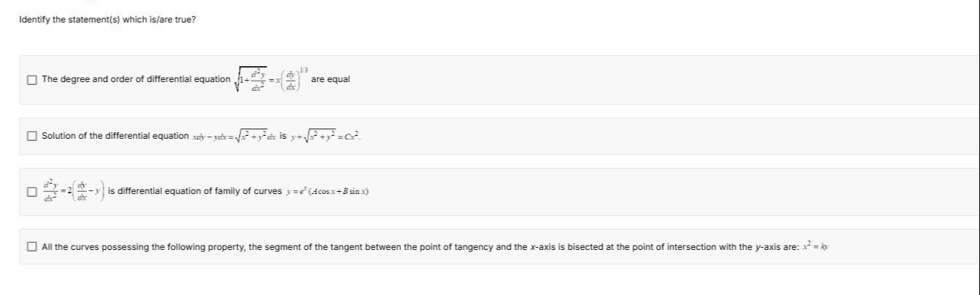The image size is (980, 295).
Task: Click the question text 'Identify the statement(s) which is/are true?'
Action: 107,19
